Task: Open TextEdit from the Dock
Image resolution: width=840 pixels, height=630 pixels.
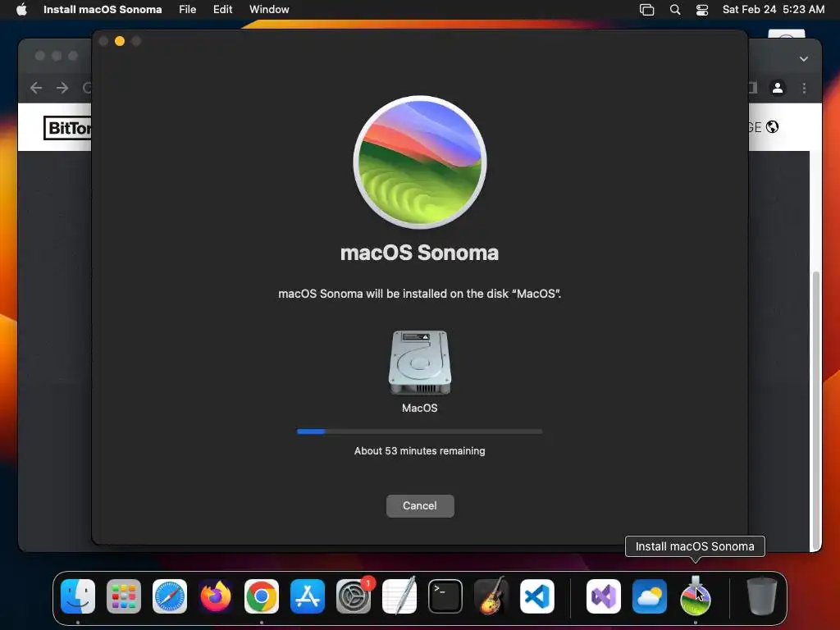Action: (399, 596)
